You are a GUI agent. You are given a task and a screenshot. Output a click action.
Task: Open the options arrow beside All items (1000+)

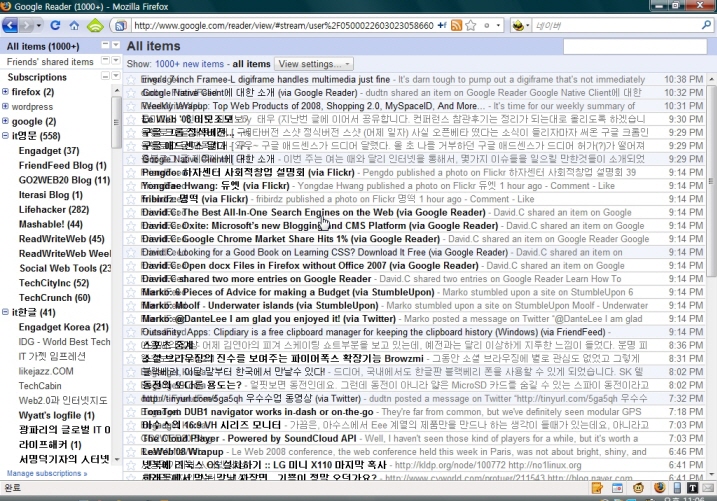(116, 45)
